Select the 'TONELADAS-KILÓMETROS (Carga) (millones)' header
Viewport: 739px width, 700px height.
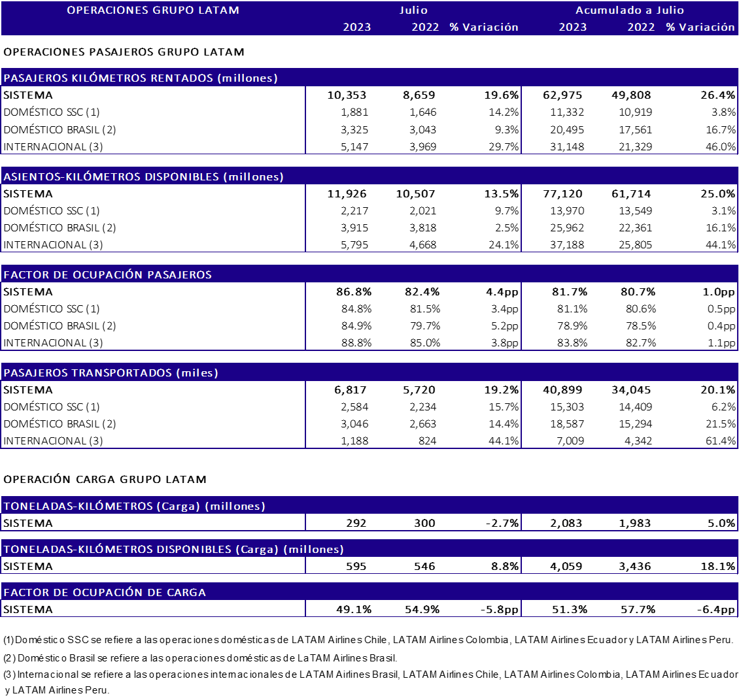point(369,505)
